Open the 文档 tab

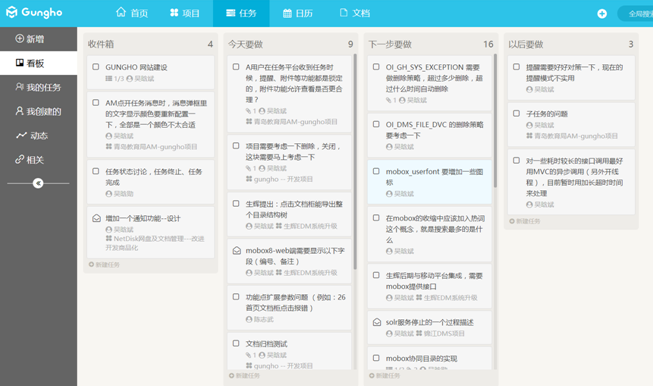[x=354, y=13]
